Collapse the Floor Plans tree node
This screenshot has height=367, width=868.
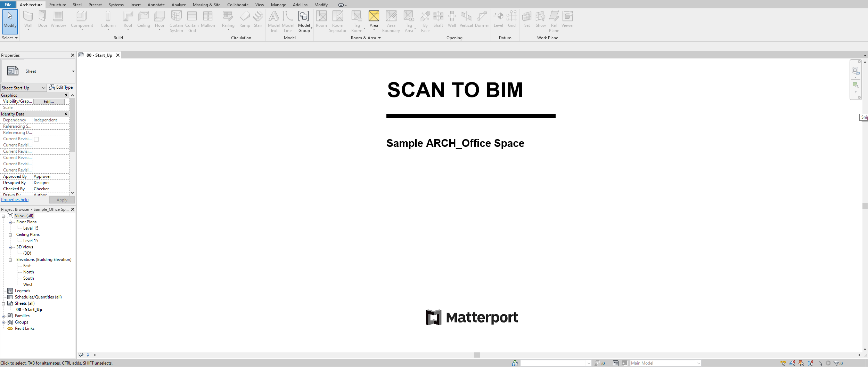10,222
